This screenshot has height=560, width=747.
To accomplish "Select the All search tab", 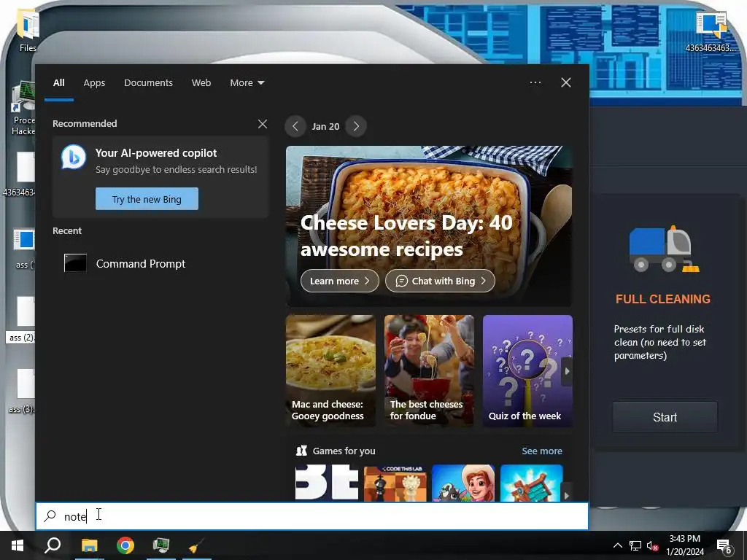I will tap(58, 83).
